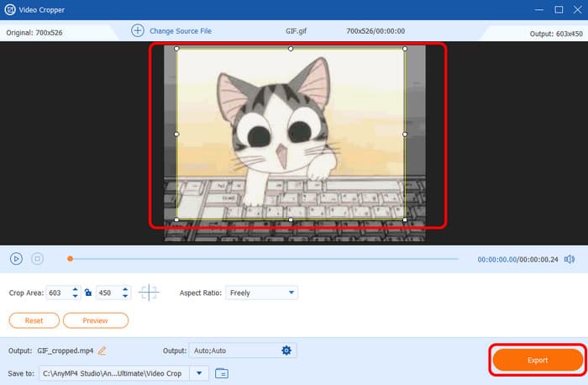Click the middle of the playback progress bar
588x385 pixels.
[264, 259]
